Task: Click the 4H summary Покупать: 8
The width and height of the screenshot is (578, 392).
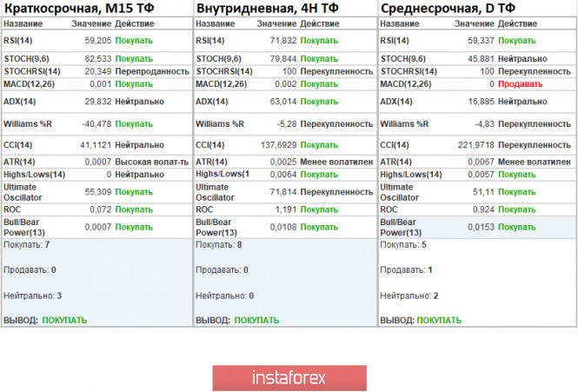Action: [x=219, y=245]
